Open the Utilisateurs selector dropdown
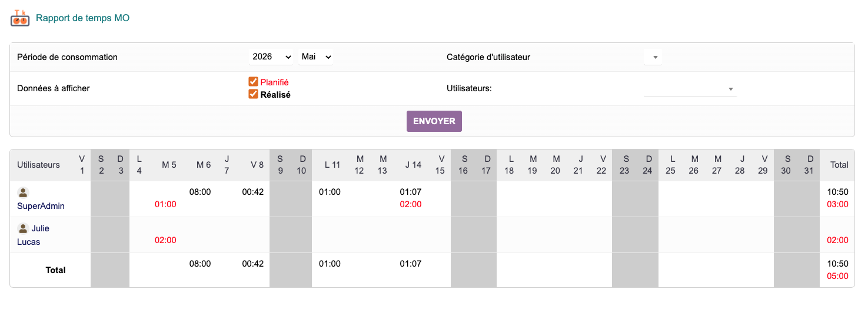 (690, 89)
